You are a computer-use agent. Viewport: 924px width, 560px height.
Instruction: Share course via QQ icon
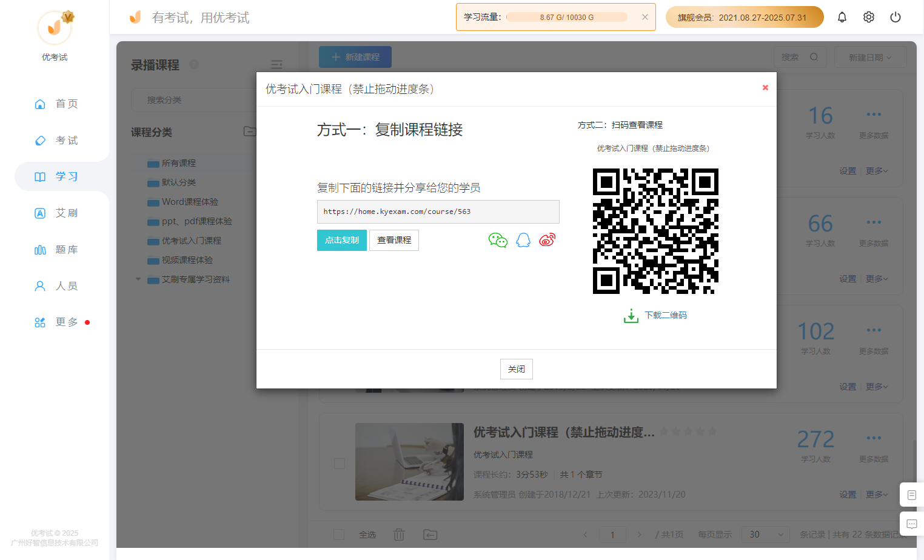(523, 240)
